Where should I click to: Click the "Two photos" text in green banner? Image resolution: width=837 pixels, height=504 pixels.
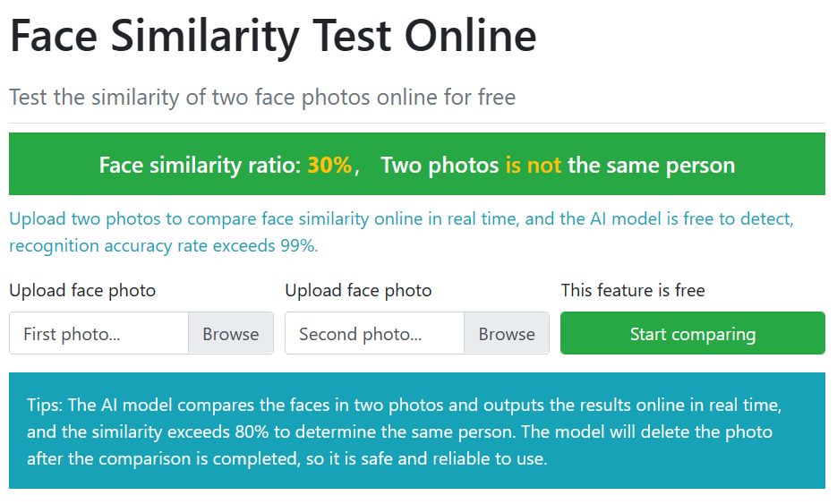coord(440,165)
